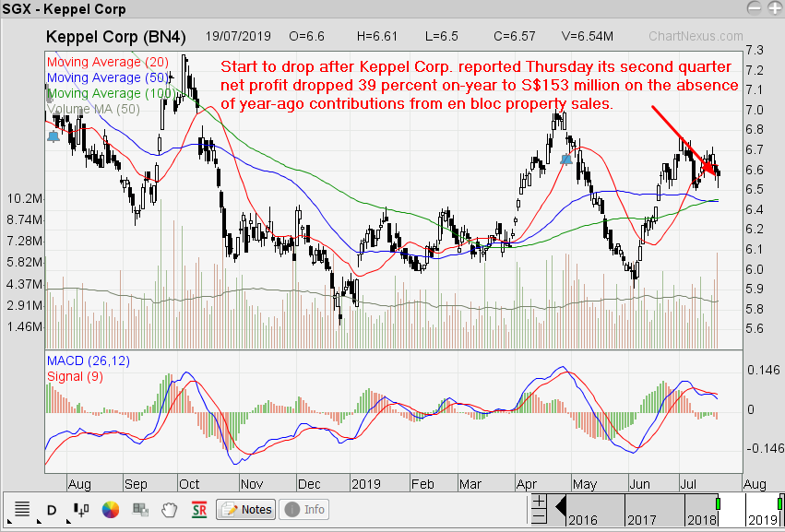Screen dimensions: 785x532
Task: Click the black arrow to scroll timeline back
Action: (x=559, y=505)
